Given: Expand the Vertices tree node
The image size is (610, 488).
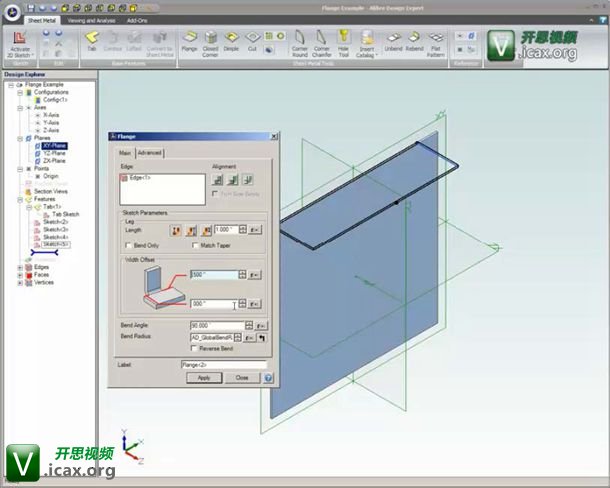Looking at the screenshot, I should click(20, 283).
